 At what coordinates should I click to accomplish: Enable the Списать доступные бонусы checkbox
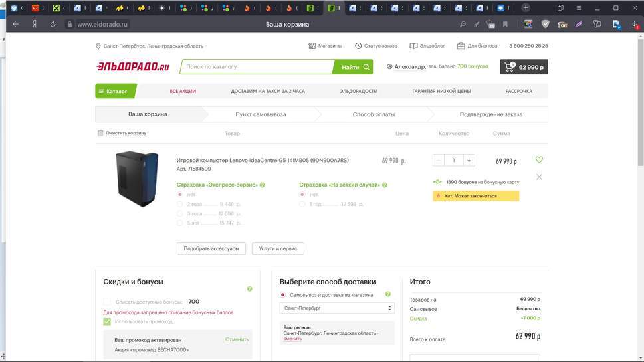tap(107, 302)
